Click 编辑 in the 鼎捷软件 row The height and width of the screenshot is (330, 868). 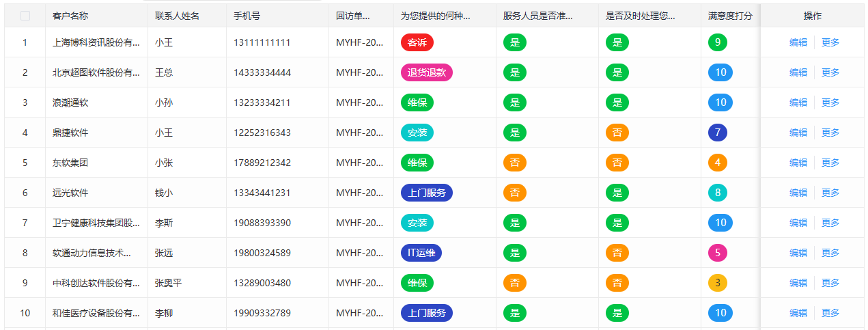coord(798,133)
